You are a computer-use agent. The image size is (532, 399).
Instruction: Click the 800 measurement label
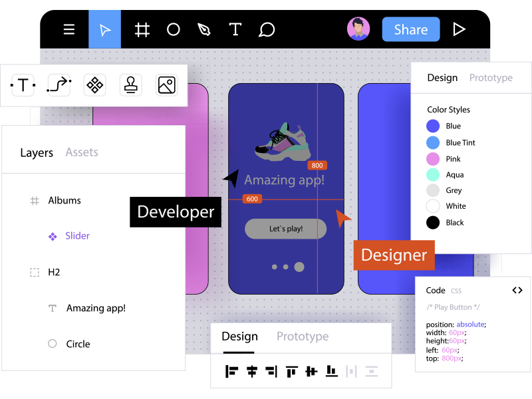(x=317, y=165)
